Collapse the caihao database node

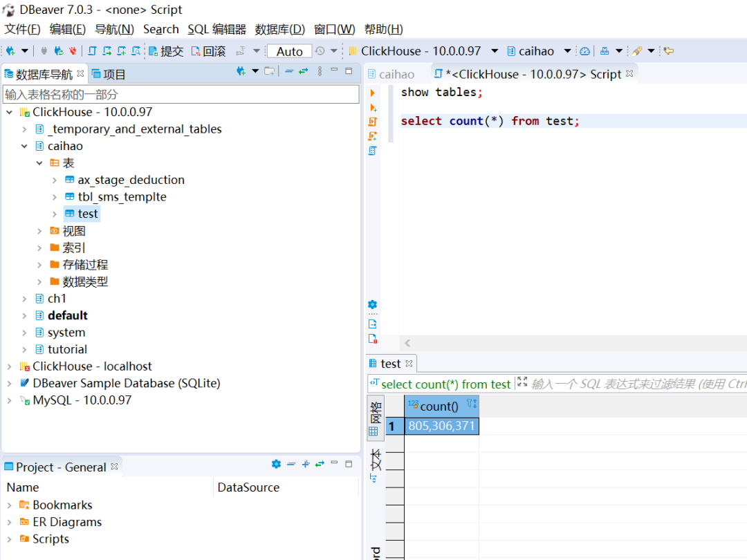click(x=24, y=146)
